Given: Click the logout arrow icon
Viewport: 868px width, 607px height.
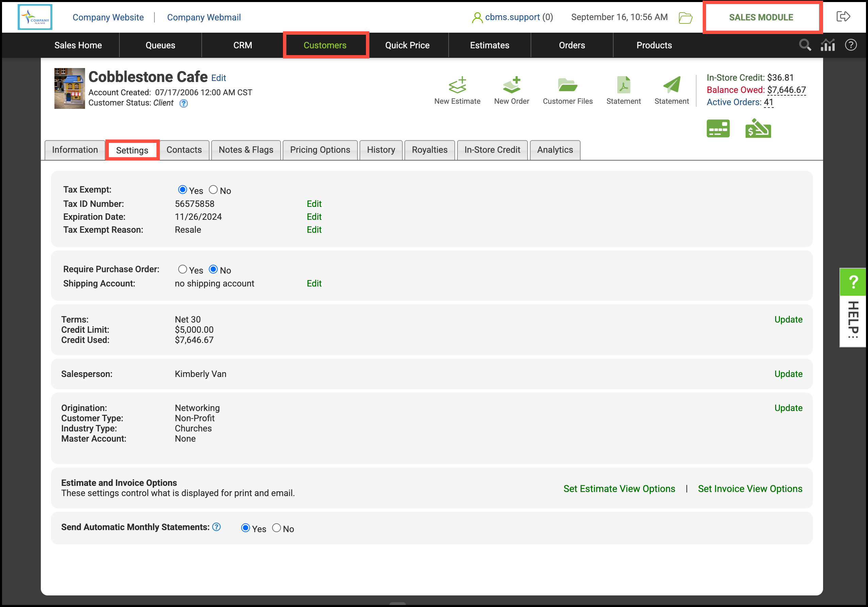Looking at the screenshot, I should [x=843, y=17].
